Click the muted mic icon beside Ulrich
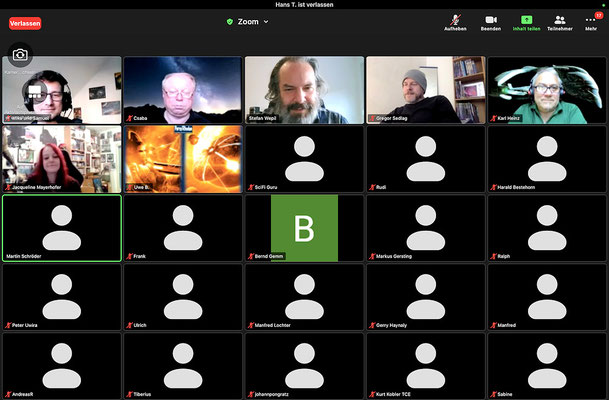Screen dimensions: 609x400 pyautogui.click(x=129, y=325)
